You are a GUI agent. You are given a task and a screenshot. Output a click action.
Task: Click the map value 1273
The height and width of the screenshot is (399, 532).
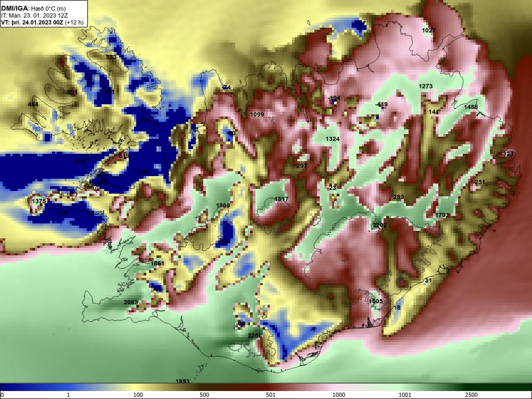click(x=426, y=86)
